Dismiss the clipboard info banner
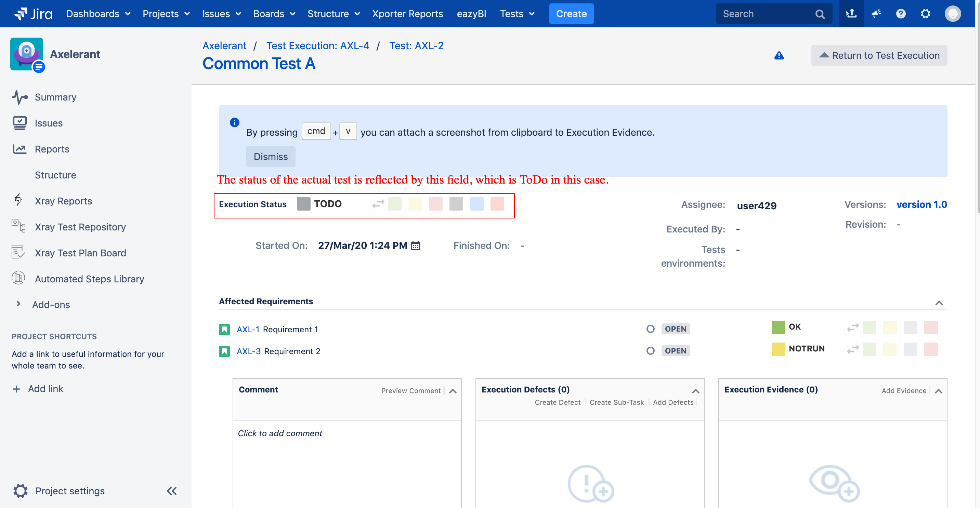980x508 pixels. pyautogui.click(x=271, y=157)
